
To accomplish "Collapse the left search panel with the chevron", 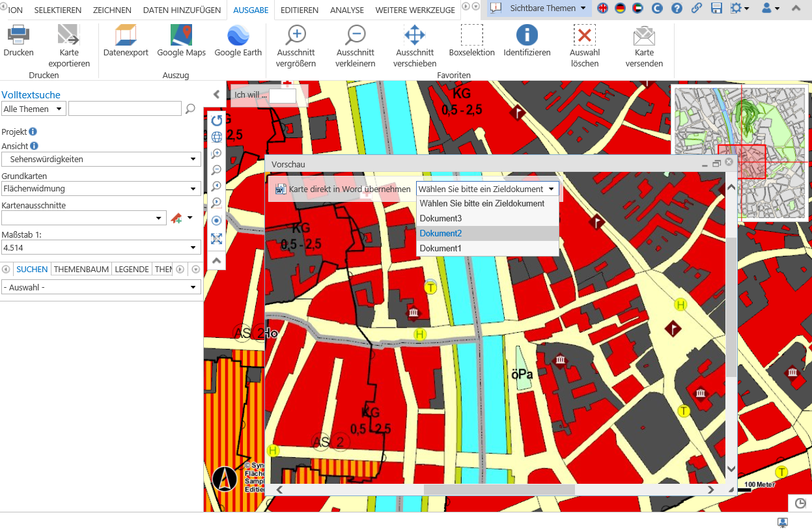I will 216,94.
